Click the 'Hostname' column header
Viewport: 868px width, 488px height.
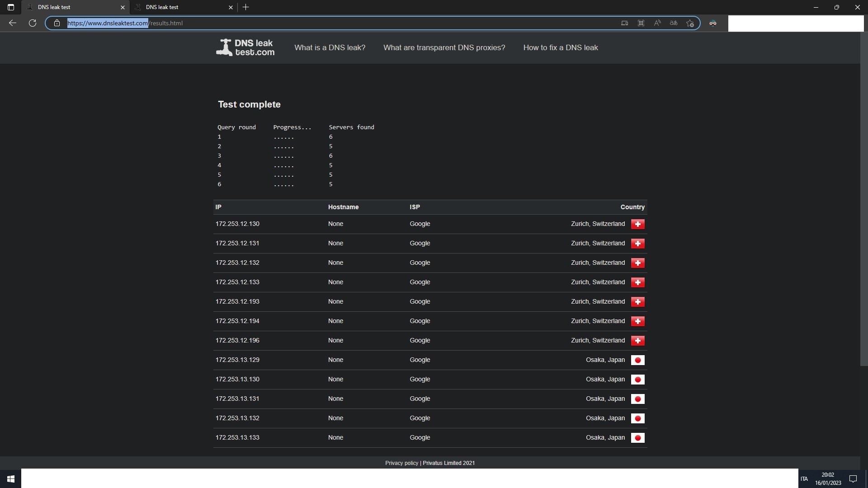(x=343, y=207)
